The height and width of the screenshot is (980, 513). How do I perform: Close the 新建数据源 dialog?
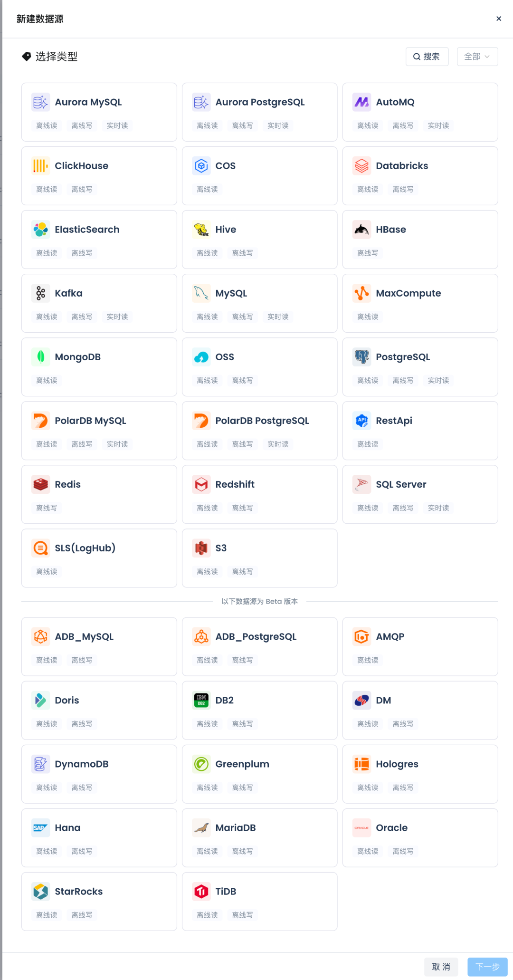(499, 19)
